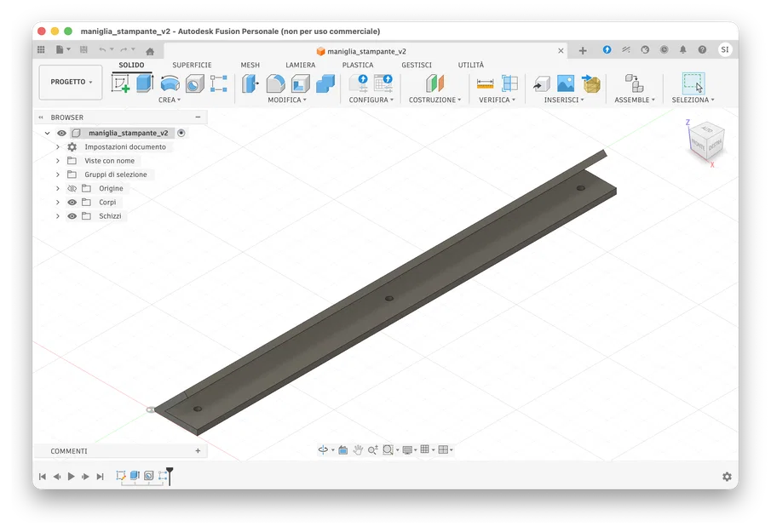Toggle visibility of the Corpi folder
The image size is (771, 532).
click(71, 202)
